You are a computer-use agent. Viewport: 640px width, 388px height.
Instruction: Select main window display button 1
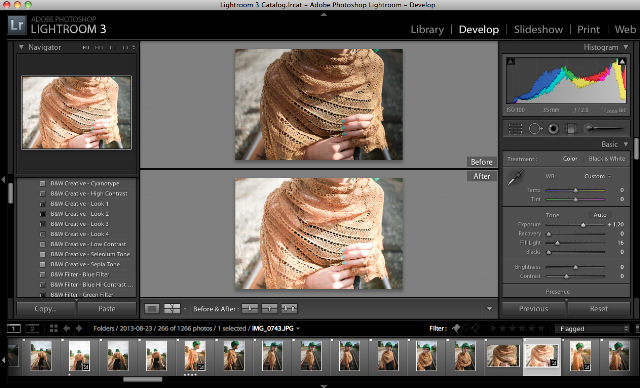click(13, 328)
